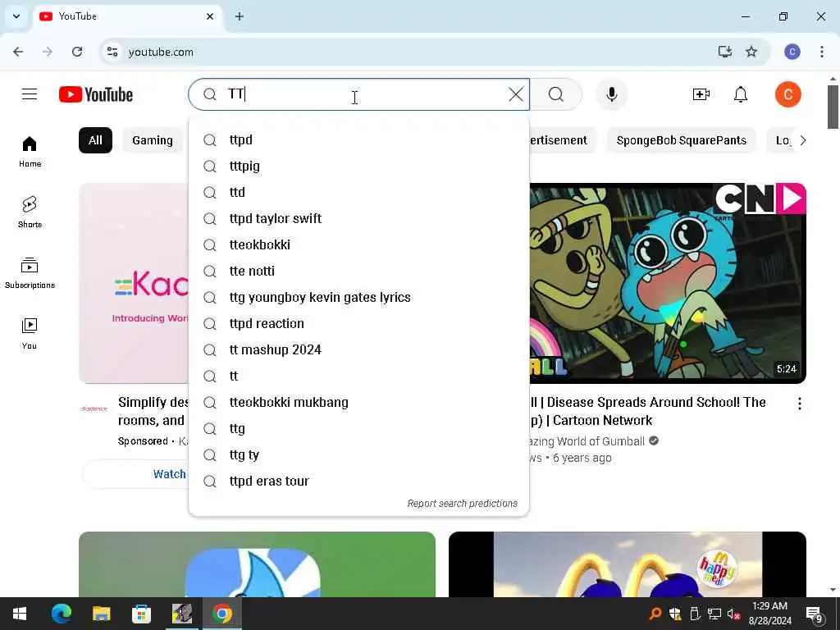This screenshot has width=840, height=630.
Task: Go forward with the browser forward arrow
Action: (x=47, y=52)
